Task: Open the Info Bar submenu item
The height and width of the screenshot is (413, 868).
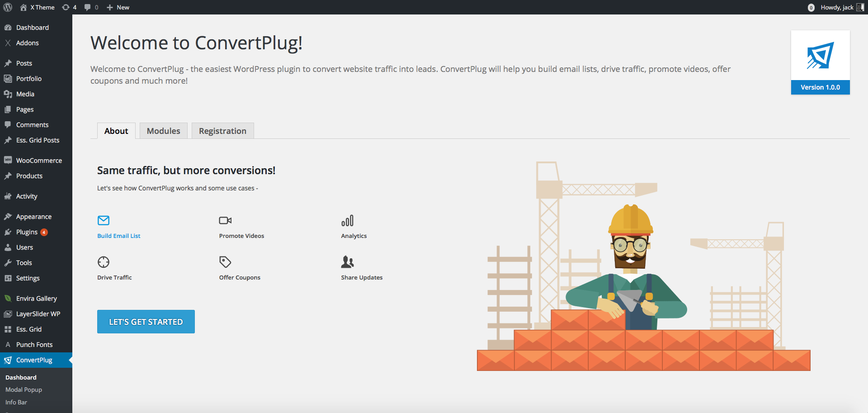Action: (x=16, y=402)
